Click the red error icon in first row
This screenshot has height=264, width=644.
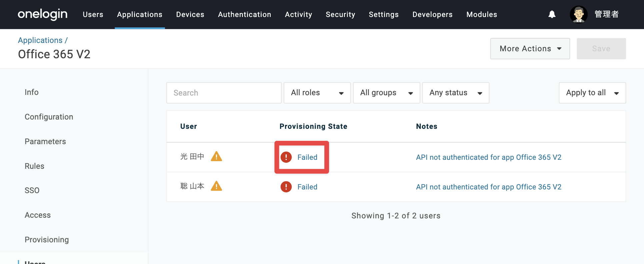tap(286, 157)
